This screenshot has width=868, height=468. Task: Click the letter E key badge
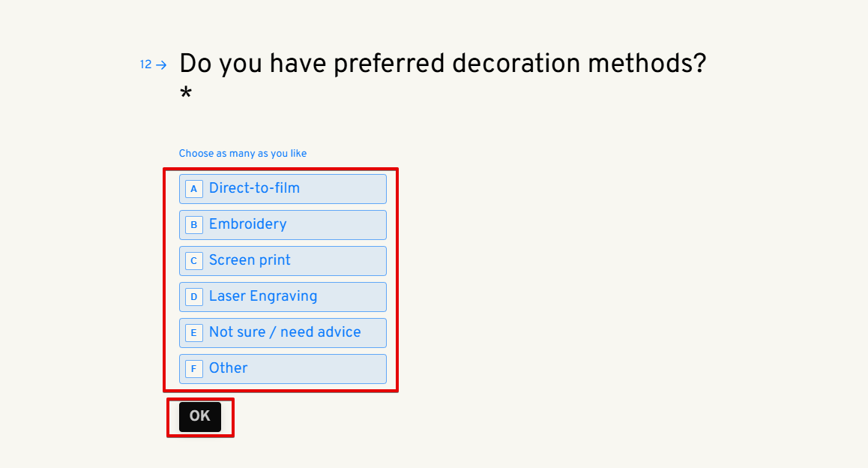coord(194,333)
